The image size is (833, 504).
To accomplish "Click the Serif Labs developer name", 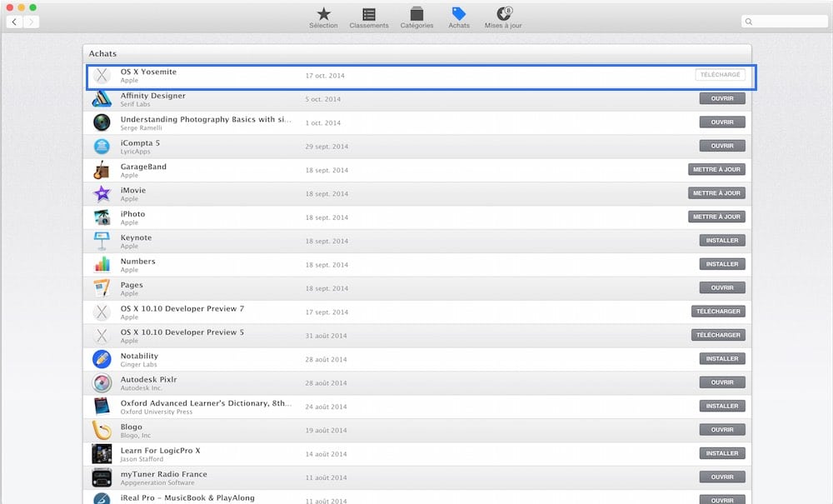I will pyautogui.click(x=135, y=104).
